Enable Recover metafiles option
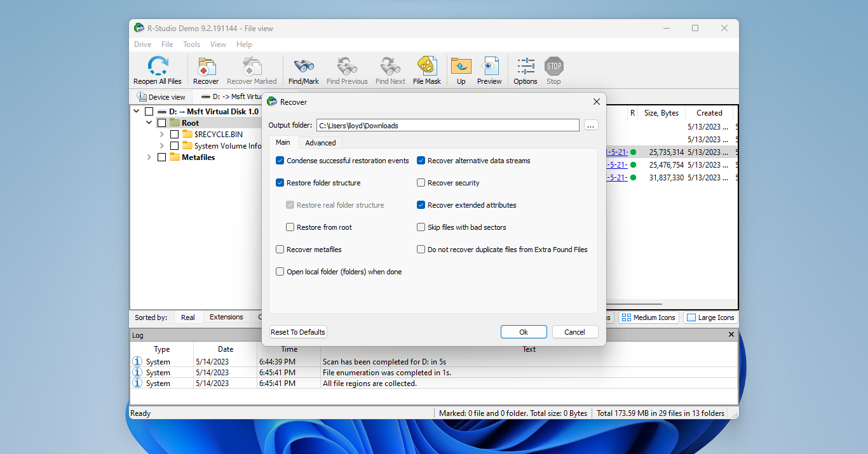868x454 pixels. click(x=280, y=250)
